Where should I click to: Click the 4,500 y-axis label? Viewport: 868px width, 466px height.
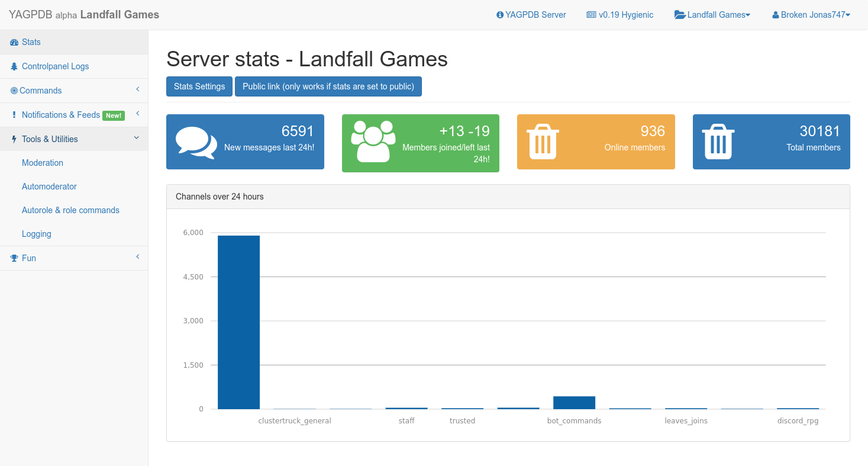point(193,277)
